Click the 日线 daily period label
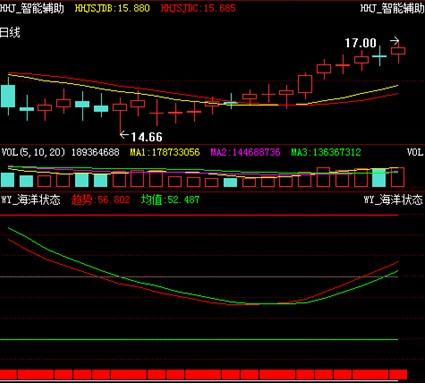425x384 pixels. pyautogui.click(x=10, y=33)
